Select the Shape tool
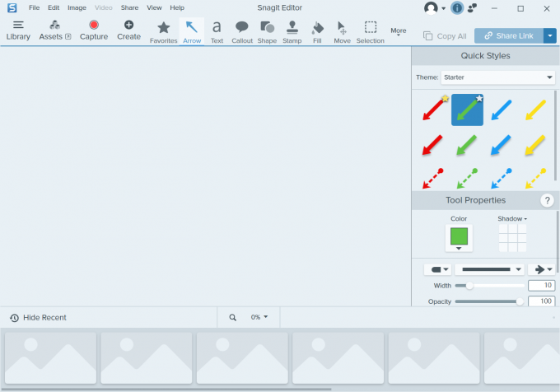The image size is (560, 392). (x=267, y=31)
